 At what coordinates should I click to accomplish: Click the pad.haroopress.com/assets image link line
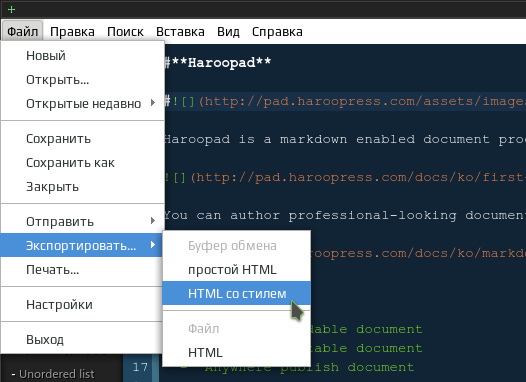pos(345,101)
